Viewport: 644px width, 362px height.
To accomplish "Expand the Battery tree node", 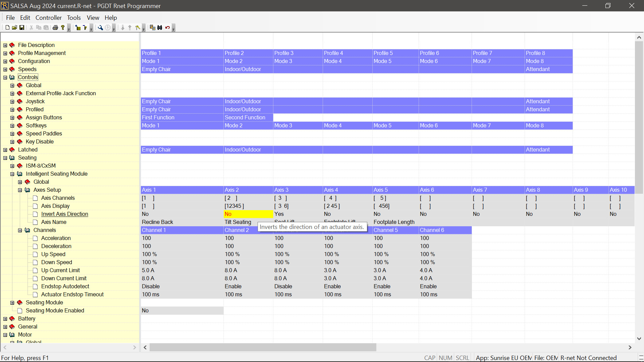I will click(x=5, y=319).
